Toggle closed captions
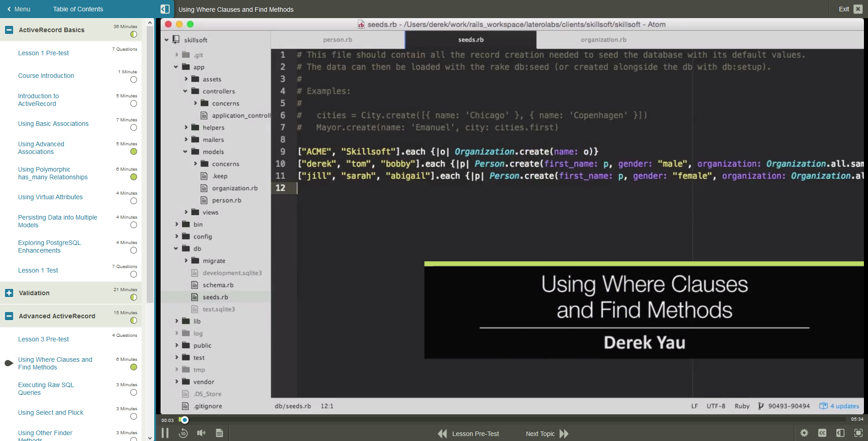Image resolution: width=868 pixels, height=441 pixels. [822, 433]
